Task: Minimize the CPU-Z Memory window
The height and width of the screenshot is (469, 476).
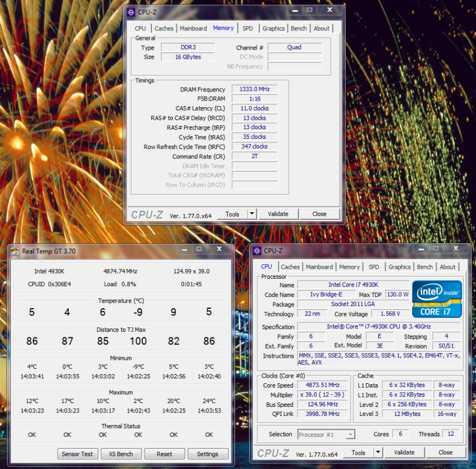Action: 295,10
